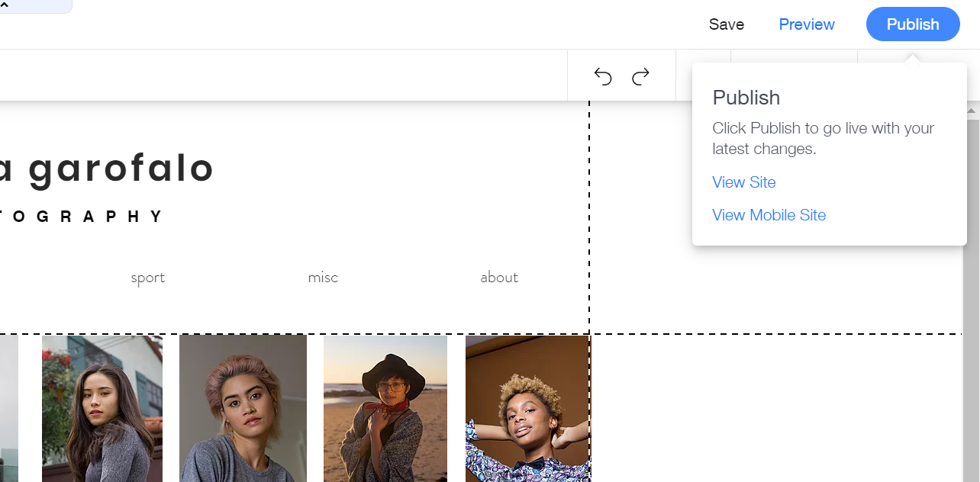The height and width of the screenshot is (482, 980).
Task: Select photo of person in black hat
Action: click(385, 408)
